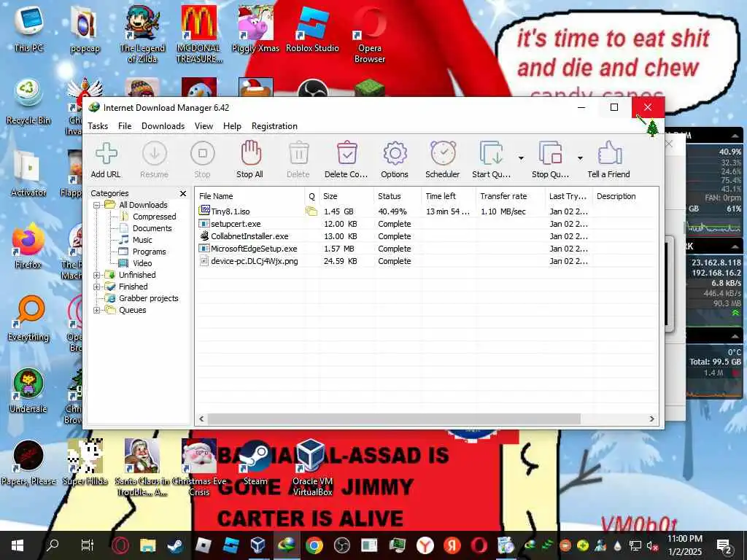Image resolution: width=747 pixels, height=560 pixels.
Task: Expand the Unfinished category node
Action: tap(97, 275)
